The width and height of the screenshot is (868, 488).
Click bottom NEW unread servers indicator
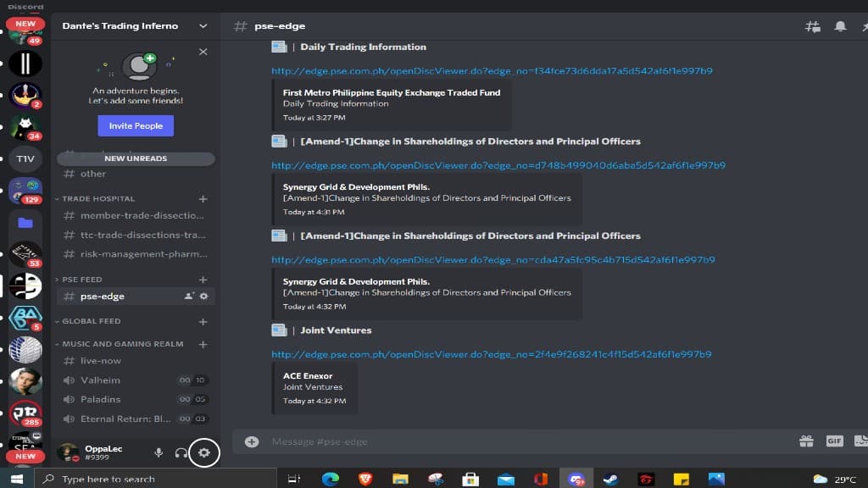pyautogui.click(x=25, y=457)
